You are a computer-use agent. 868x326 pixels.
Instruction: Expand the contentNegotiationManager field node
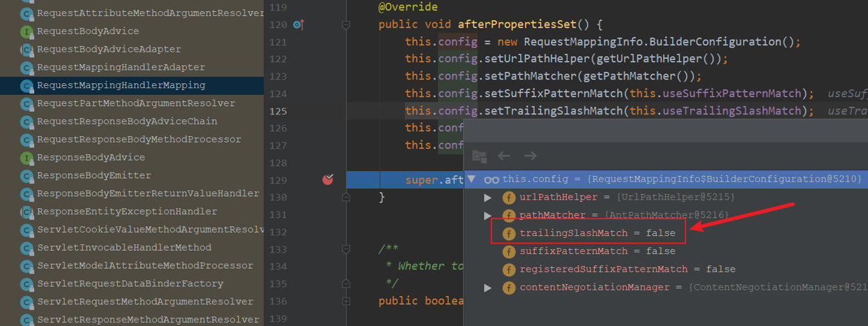click(x=488, y=287)
